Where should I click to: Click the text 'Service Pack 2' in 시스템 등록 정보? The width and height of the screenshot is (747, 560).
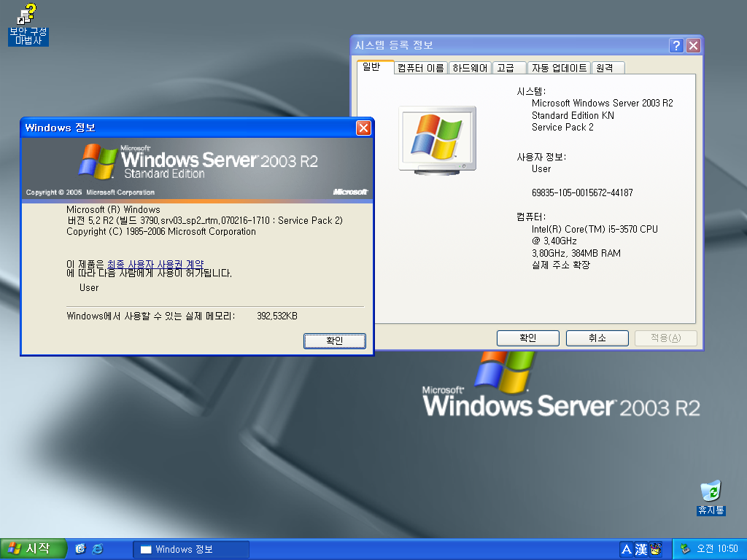[562, 127]
